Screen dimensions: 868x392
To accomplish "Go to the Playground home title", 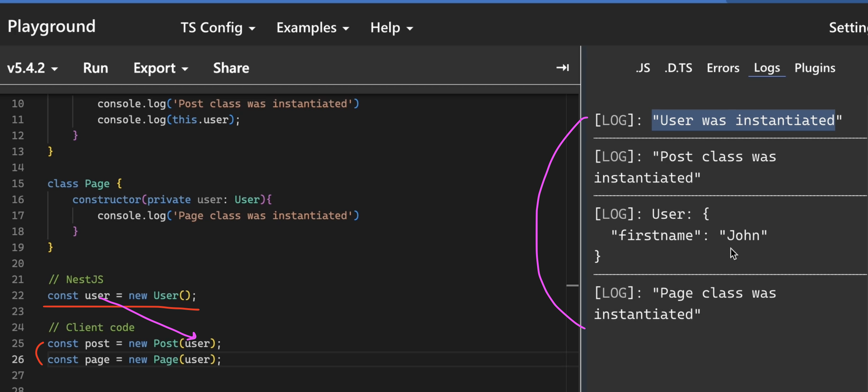I will point(51,26).
